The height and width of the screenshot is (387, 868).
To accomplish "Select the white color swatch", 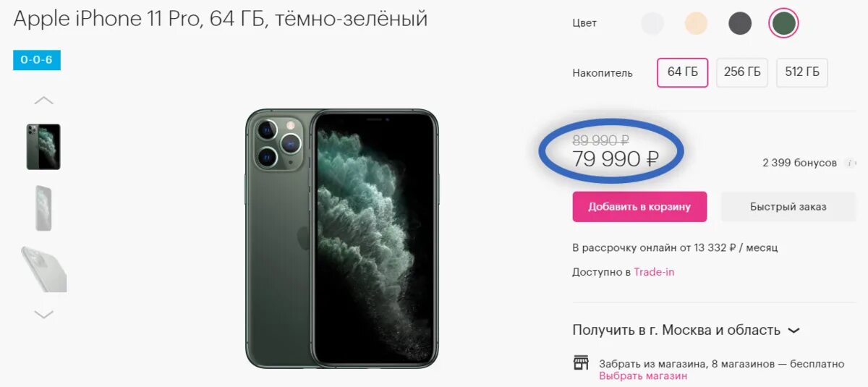I will coord(652,23).
